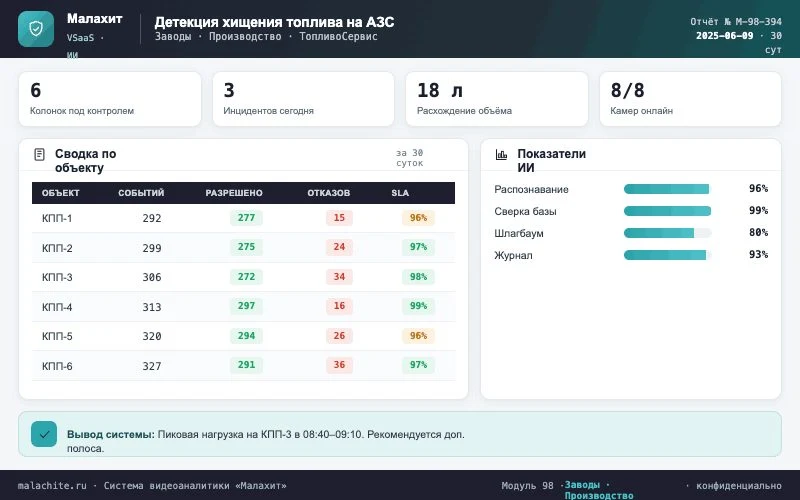Click the Распознавание progress bar

[667, 189]
